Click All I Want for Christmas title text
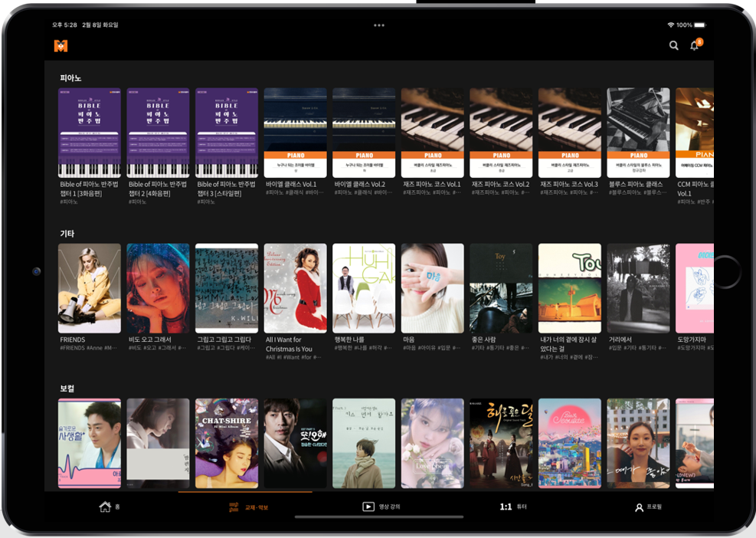The width and height of the screenshot is (756, 538). [289, 344]
